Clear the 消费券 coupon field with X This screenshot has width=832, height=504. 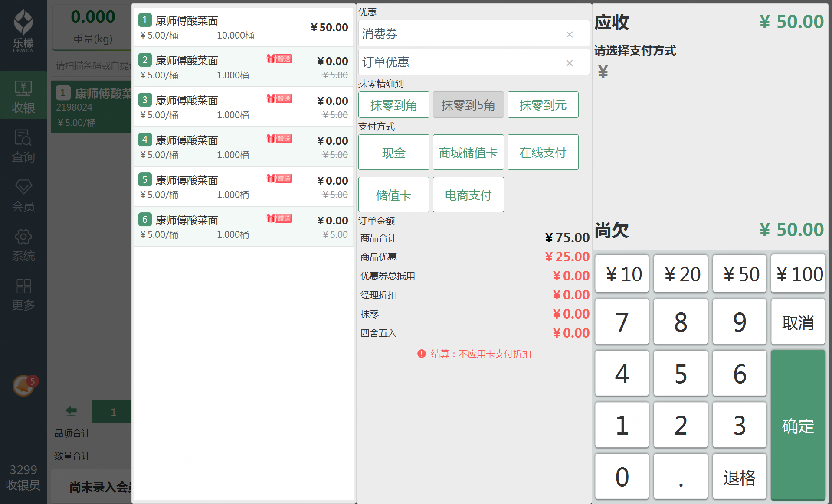(x=570, y=34)
